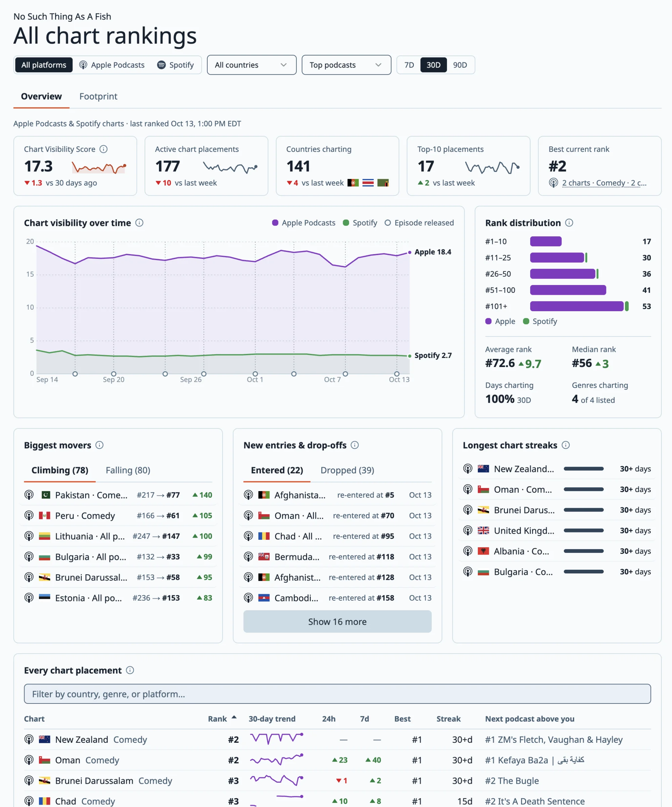This screenshot has width=672, height=807.
Task: Switch to the Footprint tab
Action: pos(98,96)
